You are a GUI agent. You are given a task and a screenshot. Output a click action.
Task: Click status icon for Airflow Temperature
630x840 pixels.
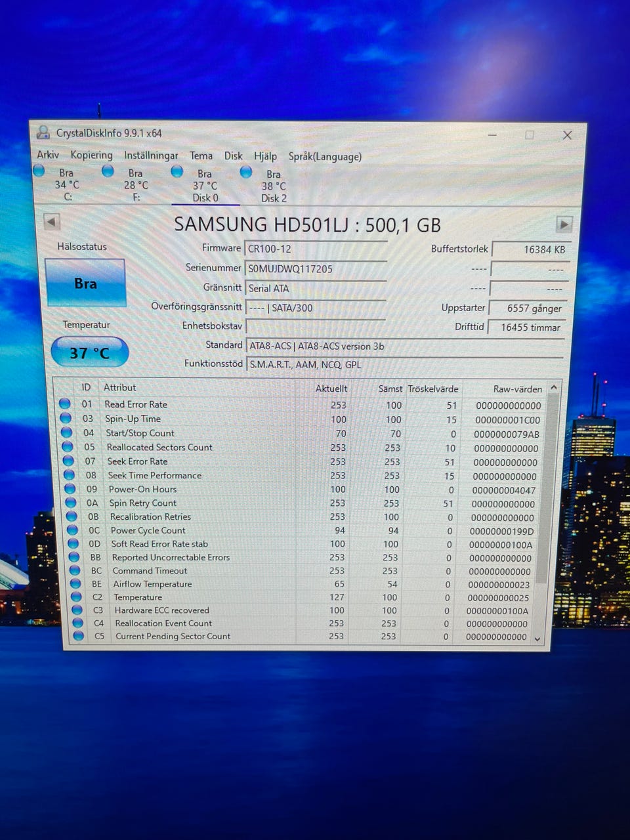pos(75,583)
